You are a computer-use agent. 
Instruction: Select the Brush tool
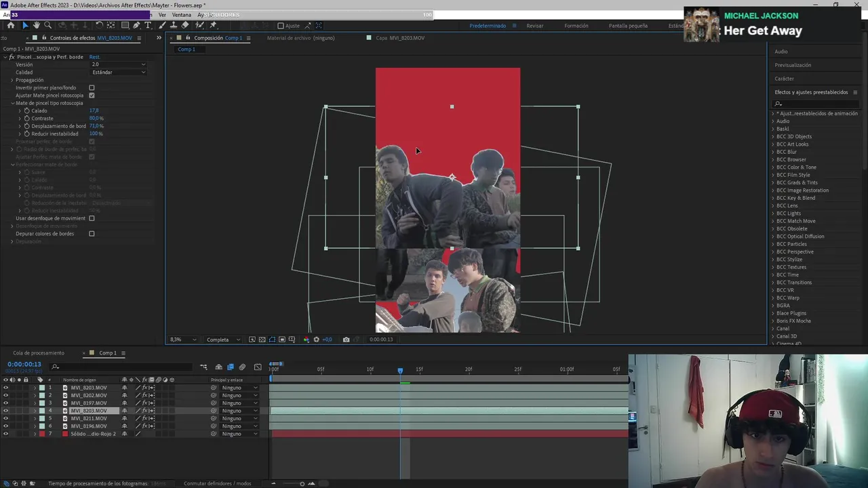162,25
